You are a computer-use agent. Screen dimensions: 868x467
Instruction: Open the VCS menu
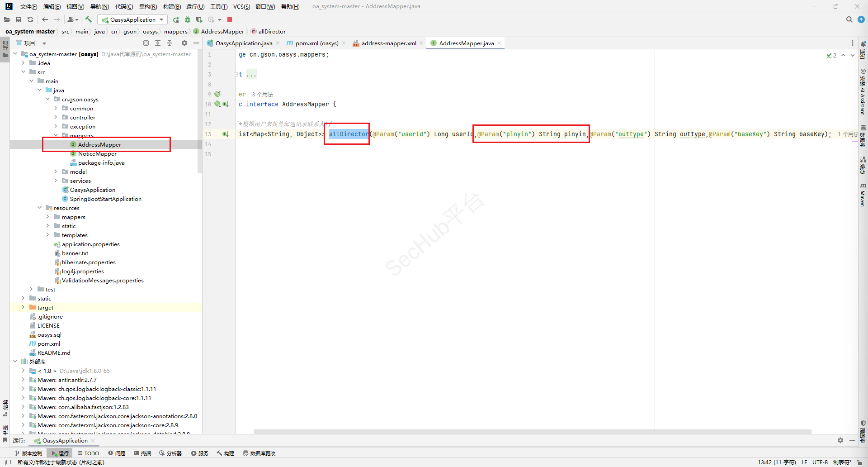click(x=241, y=6)
